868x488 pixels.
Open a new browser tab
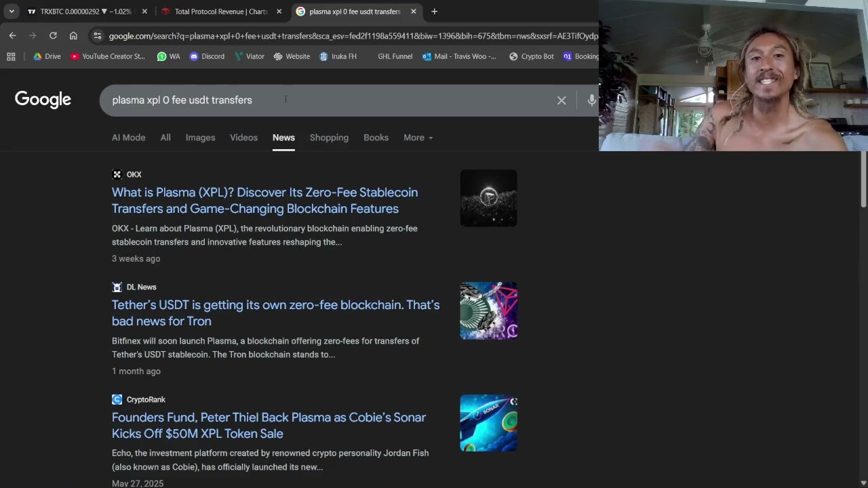pos(434,12)
